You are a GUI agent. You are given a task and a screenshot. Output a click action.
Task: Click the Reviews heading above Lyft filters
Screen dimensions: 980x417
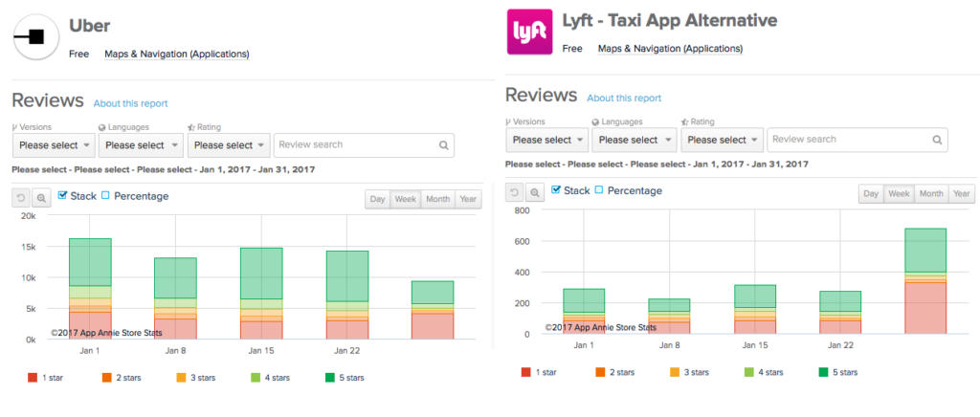(542, 95)
